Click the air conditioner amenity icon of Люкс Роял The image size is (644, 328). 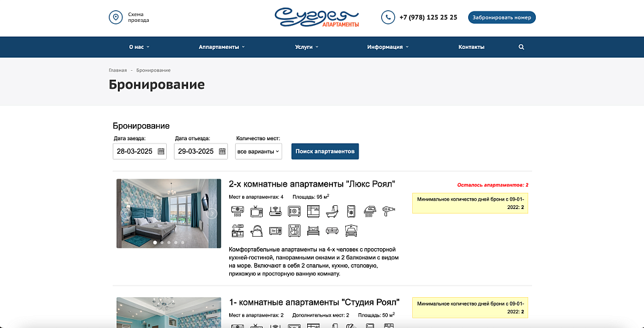[237, 211]
